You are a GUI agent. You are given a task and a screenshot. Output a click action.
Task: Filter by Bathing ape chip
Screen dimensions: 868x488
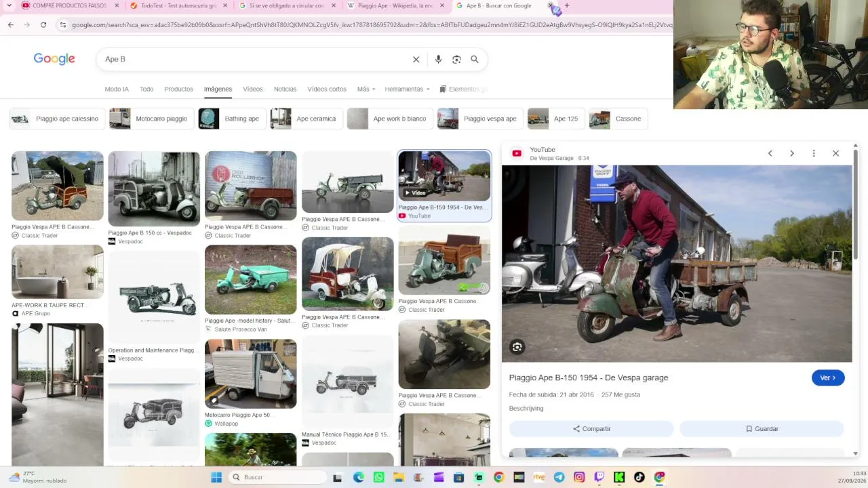232,119
